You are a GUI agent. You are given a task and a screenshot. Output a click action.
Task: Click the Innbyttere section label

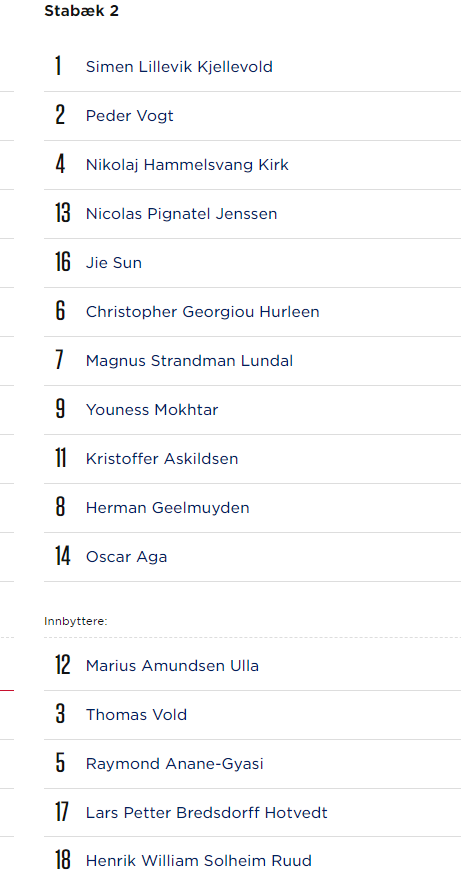point(76,621)
